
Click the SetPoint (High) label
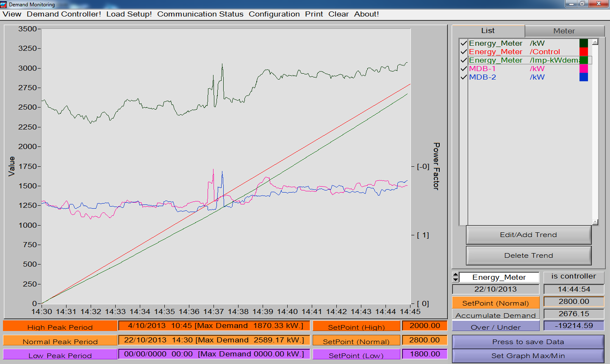pos(356,326)
